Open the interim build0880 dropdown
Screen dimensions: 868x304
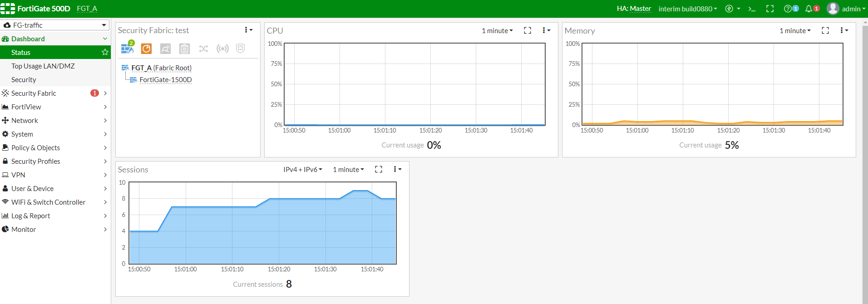688,9
